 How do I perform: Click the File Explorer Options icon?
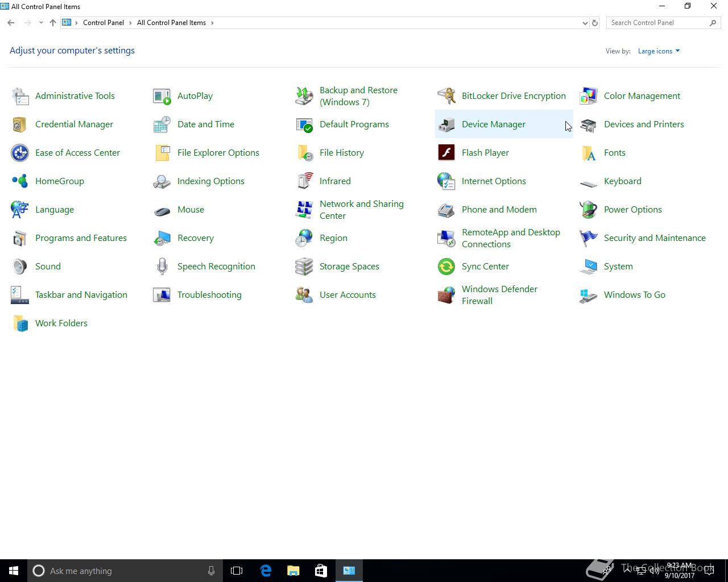[x=162, y=153]
